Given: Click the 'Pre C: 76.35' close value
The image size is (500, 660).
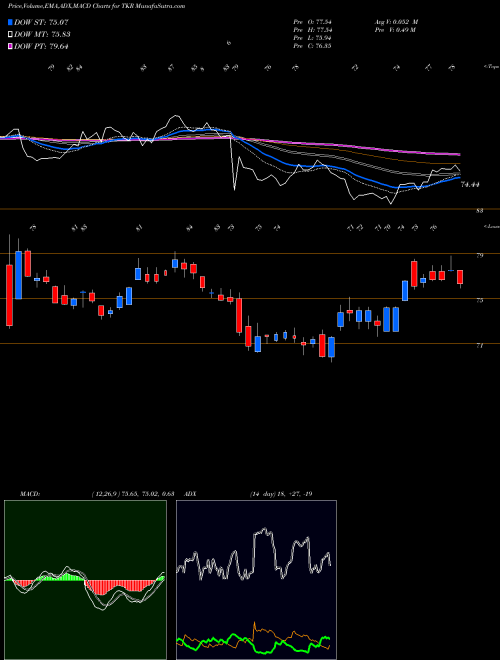Looking at the screenshot, I should (312, 46).
